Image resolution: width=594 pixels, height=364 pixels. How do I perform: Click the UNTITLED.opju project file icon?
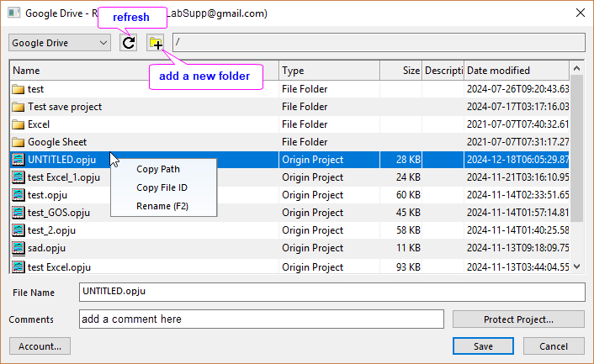pyautogui.click(x=18, y=160)
